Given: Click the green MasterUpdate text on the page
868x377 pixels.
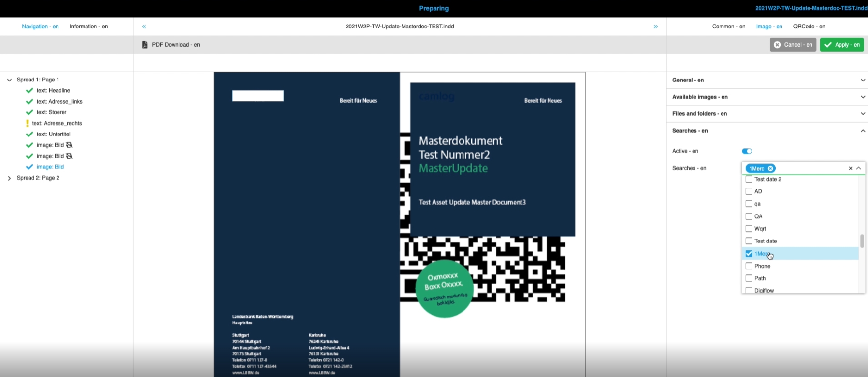Looking at the screenshot, I should click(453, 168).
